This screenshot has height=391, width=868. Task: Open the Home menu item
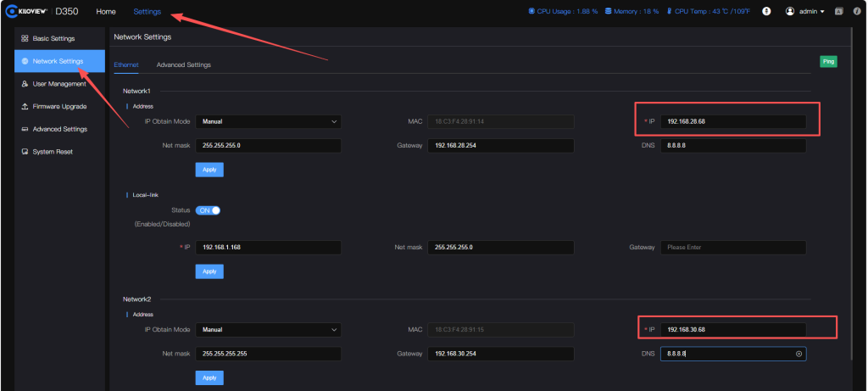click(106, 12)
